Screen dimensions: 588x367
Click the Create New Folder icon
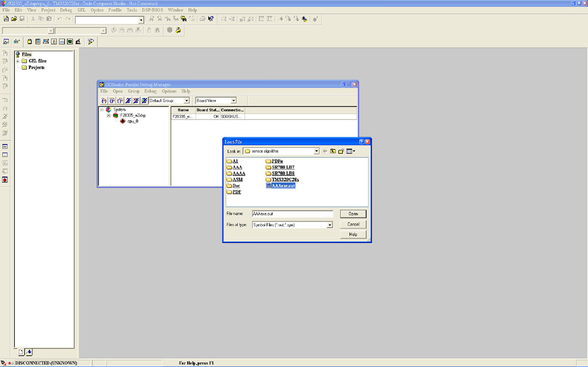(x=341, y=151)
